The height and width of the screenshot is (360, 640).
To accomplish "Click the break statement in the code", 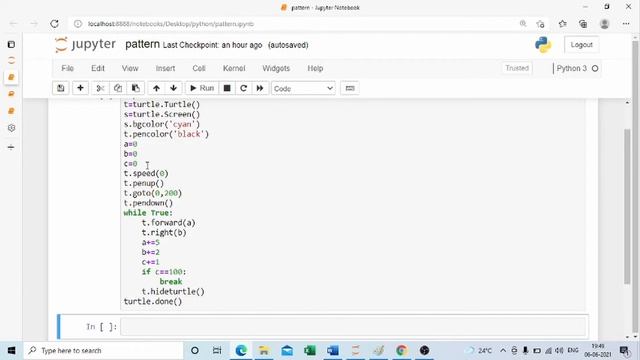I will pyautogui.click(x=171, y=282).
